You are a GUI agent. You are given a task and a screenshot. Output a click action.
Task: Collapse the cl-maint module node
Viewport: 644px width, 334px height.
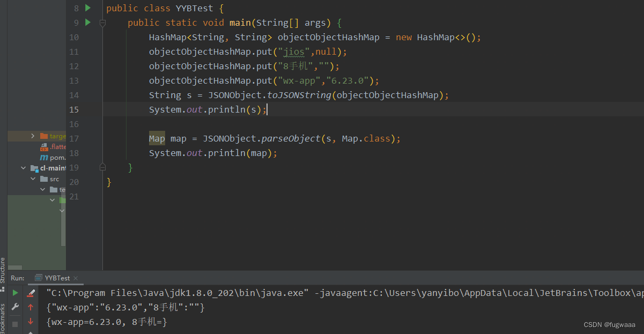click(x=23, y=167)
